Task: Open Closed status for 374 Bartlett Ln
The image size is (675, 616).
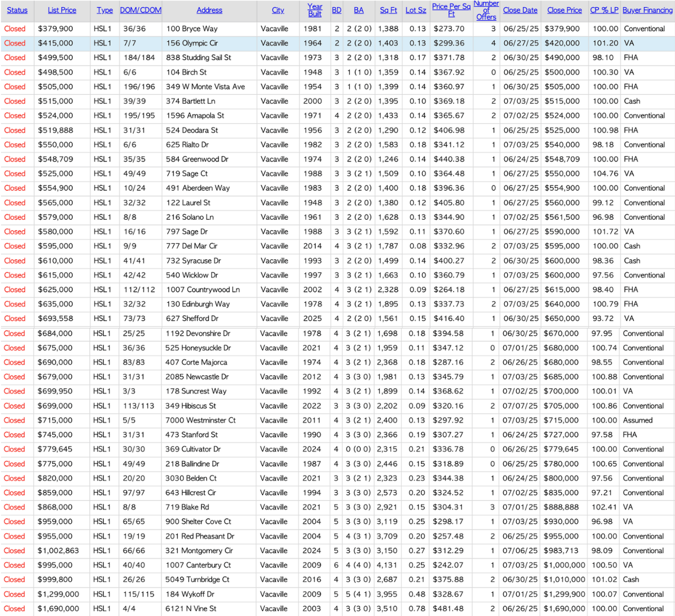Action: click(15, 101)
